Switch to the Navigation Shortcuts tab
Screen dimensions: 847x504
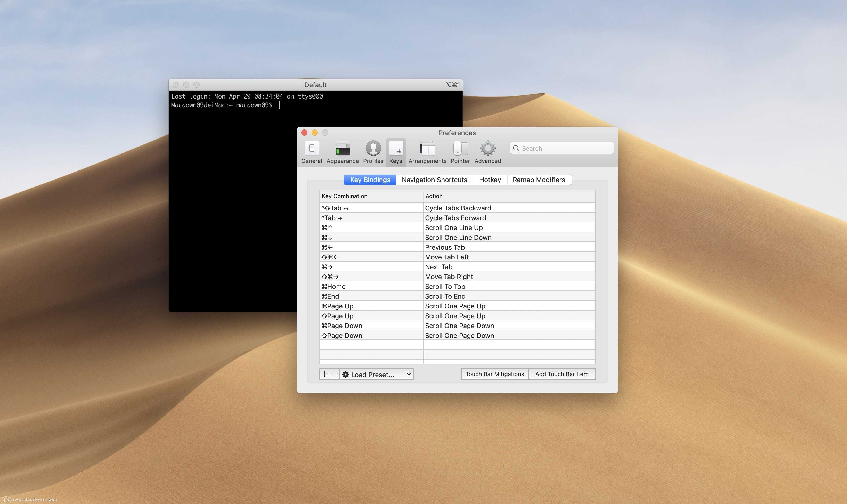pos(434,180)
